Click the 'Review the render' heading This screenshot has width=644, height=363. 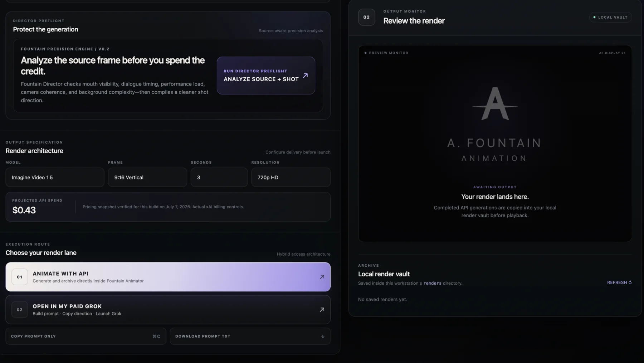414,21
